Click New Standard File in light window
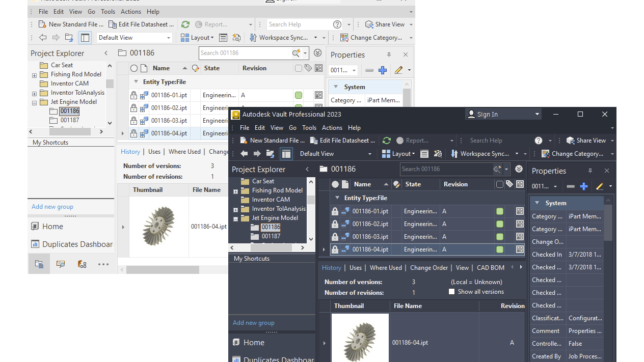The image size is (644, 362). coord(71,24)
